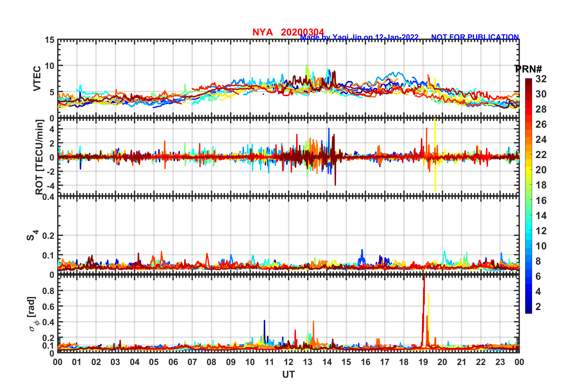Viewport: 577px width, 392px height.
Task: Click the NOT FOR PUBLICATION notice
Action: [x=475, y=37]
